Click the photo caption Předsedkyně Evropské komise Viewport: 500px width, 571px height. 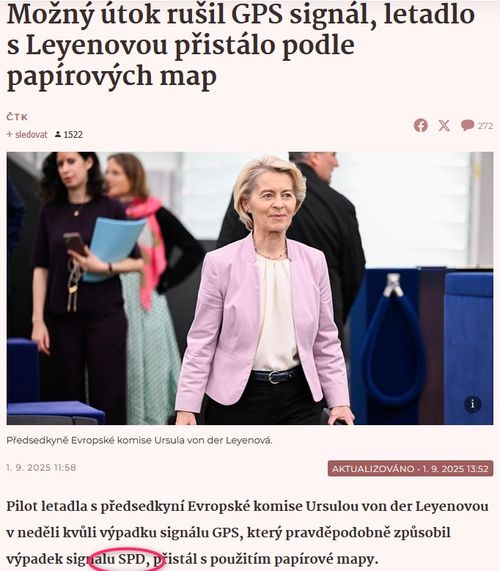139,440
